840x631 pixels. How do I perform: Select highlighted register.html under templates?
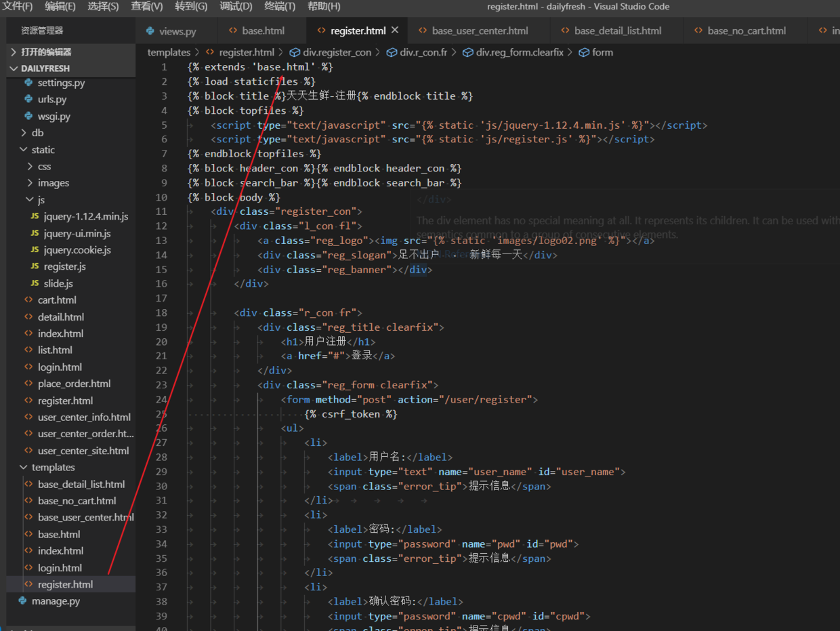70,584
